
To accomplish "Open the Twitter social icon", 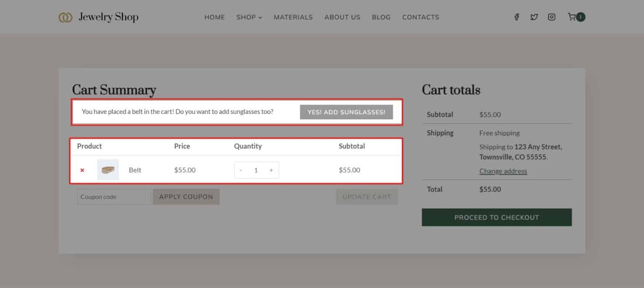I will pyautogui.click(x=534, y=17).
